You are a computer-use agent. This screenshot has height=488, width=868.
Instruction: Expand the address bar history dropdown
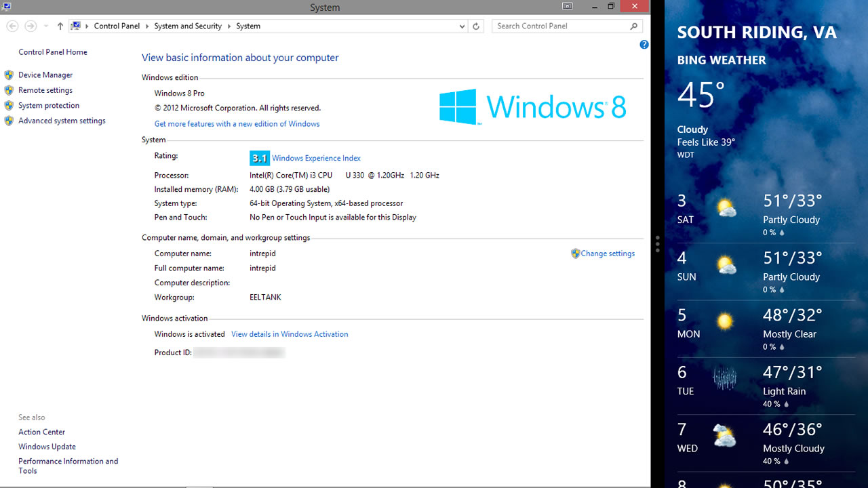pos(462,26)
